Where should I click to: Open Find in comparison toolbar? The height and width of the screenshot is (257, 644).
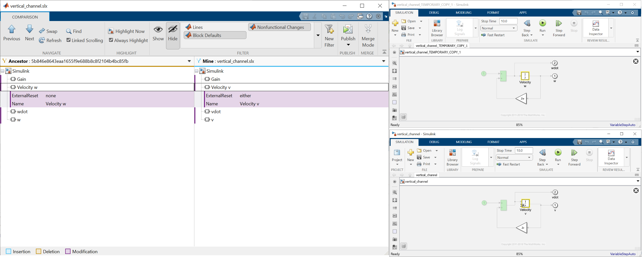click(74, 31)
